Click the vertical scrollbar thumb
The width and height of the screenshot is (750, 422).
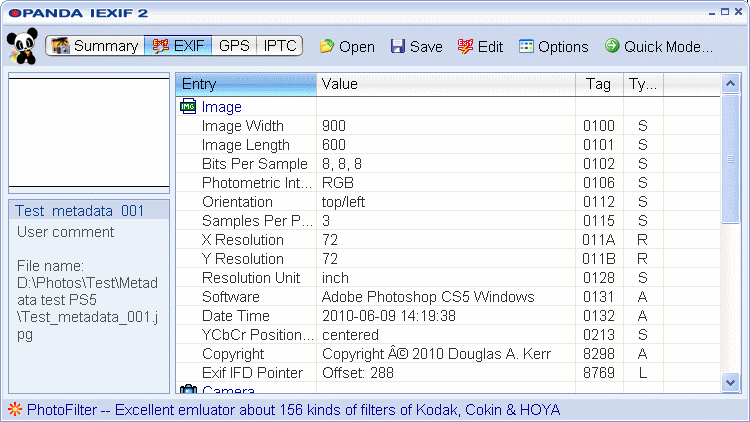point(730,159)
